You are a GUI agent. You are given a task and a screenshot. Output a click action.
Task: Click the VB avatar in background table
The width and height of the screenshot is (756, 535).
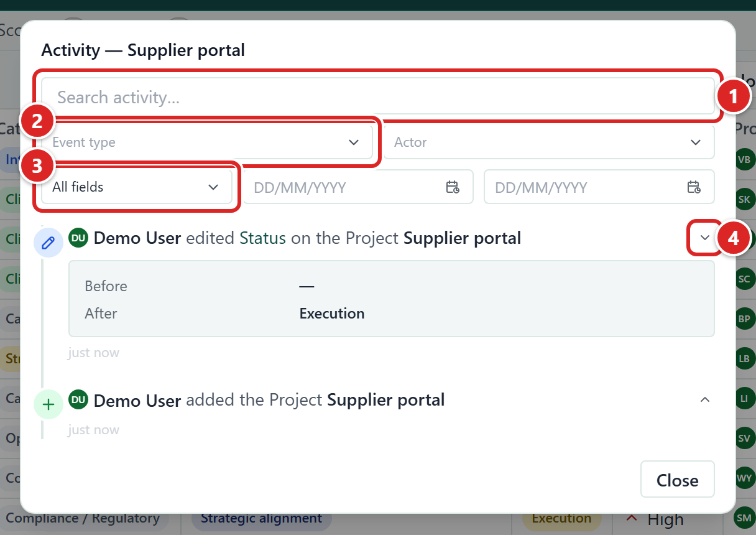point(744,159)
